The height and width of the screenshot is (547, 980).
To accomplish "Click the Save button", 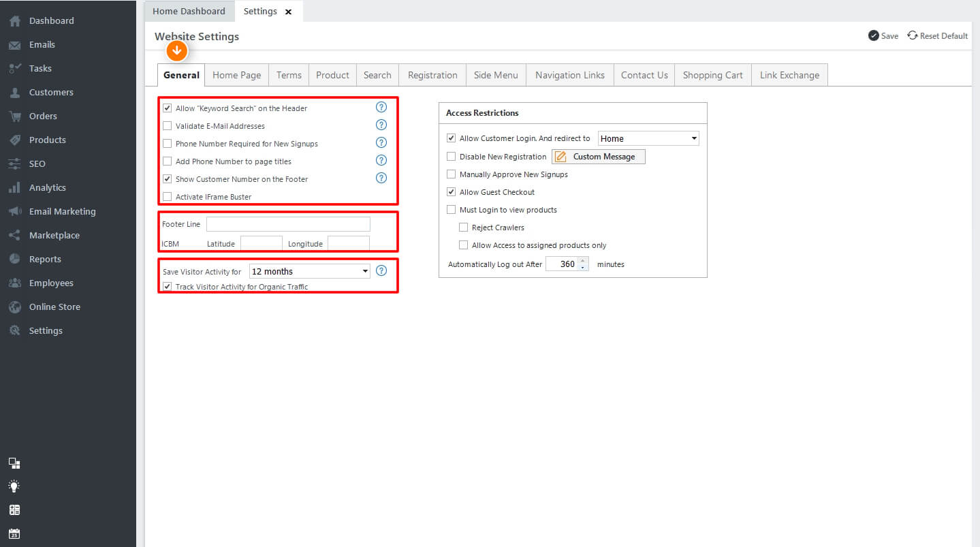I will tap(883, 35).
